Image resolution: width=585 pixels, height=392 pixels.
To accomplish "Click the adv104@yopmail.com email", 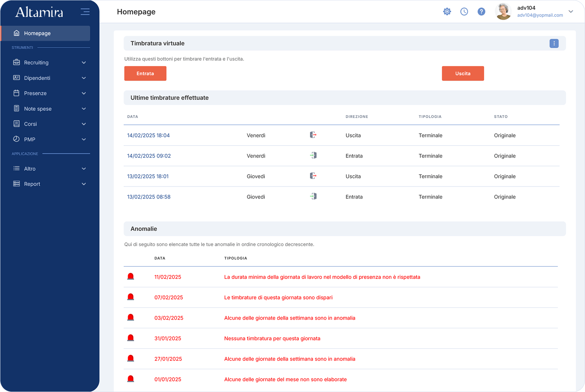I will [540, 15].
